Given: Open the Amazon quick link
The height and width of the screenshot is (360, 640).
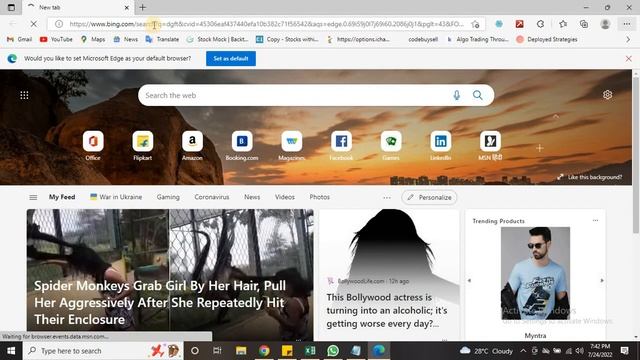Looking at the screenshot, I should point(192,146).
